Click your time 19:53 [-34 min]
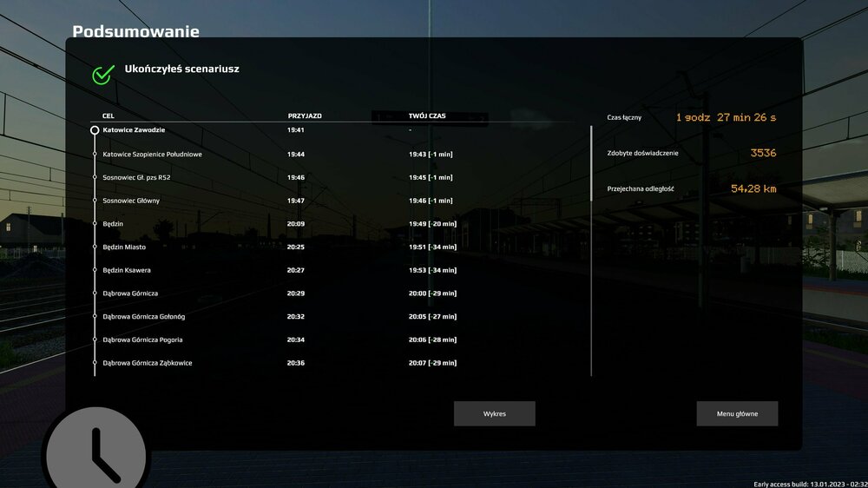The height and width of the screenshot is (488, 868). tap(433, 270)
